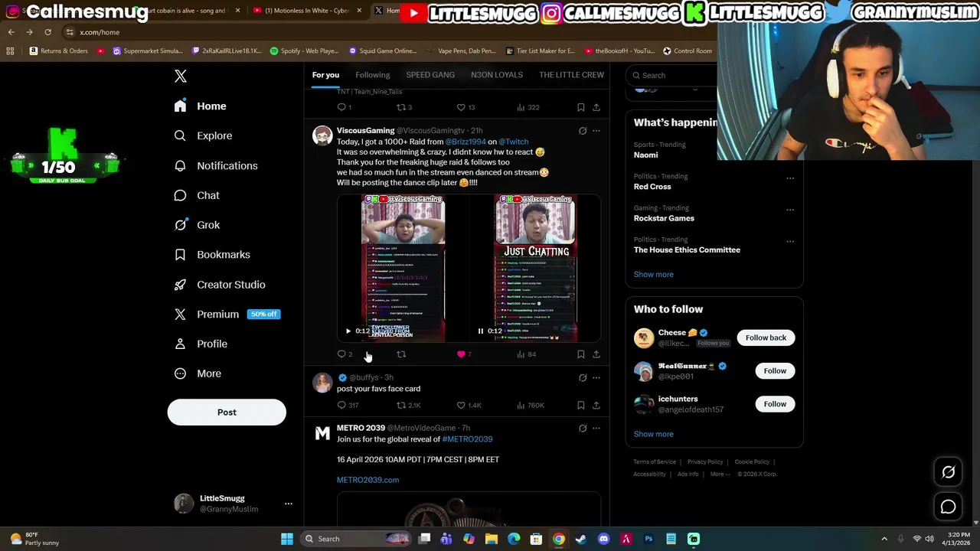Viewport: 980px width, 551px height.
Task: Open Grok
Action: pyautogui.click(x=197, y=225)
